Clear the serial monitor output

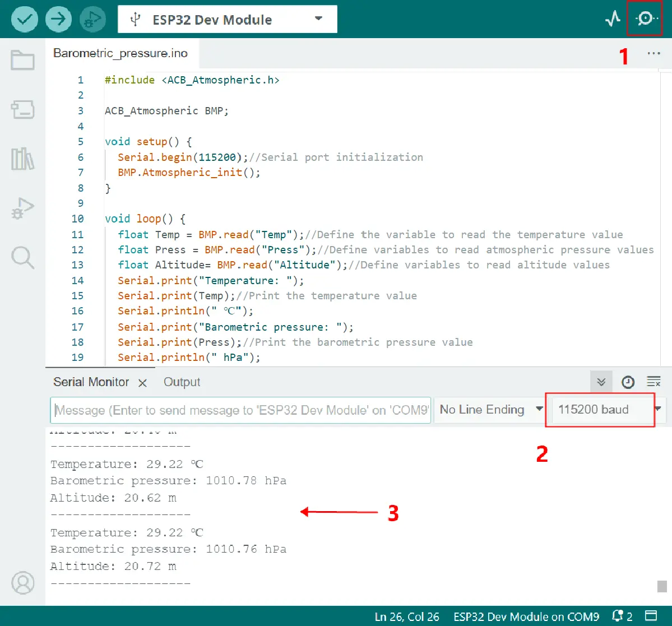point(654,382)
